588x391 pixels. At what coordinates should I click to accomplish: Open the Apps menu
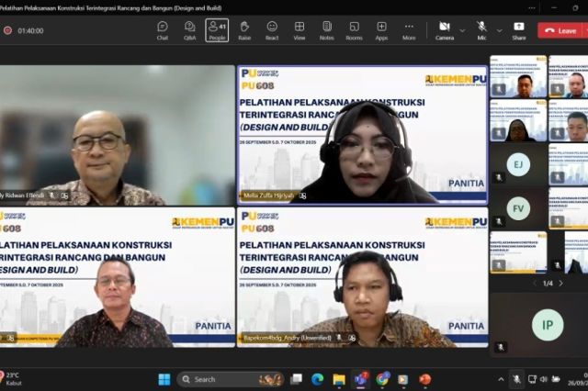point(381,30)
